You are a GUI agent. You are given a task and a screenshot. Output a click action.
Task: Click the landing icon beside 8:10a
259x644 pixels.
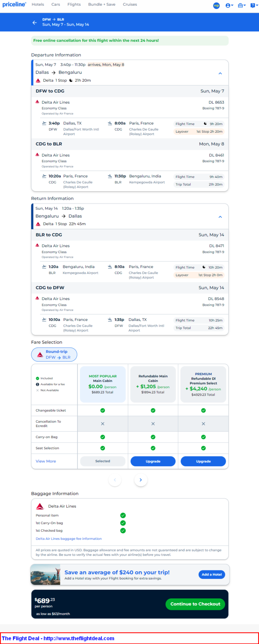(110, 267)
